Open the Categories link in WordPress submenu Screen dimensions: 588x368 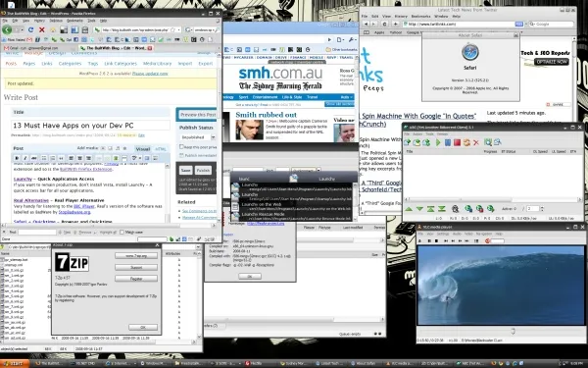[x=71, y=64]
